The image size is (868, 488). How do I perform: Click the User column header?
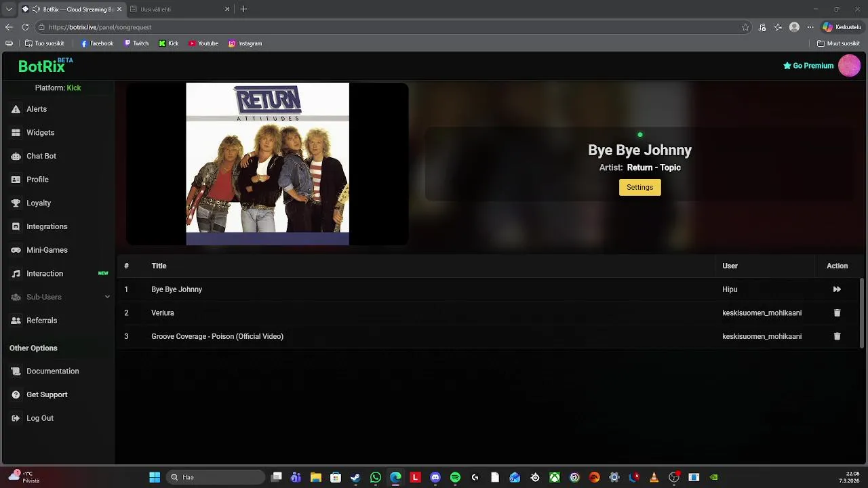click(x=730, y=266)
